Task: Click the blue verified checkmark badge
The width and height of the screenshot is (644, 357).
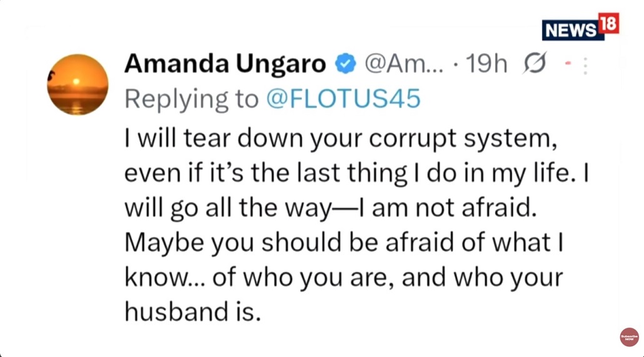Action: (x=345, y=63)
